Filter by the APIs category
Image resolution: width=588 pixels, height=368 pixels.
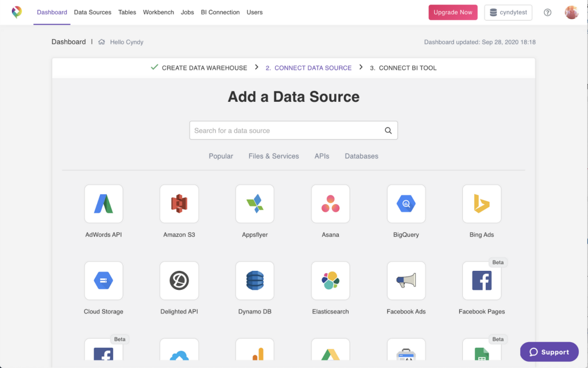pos(322,156)
